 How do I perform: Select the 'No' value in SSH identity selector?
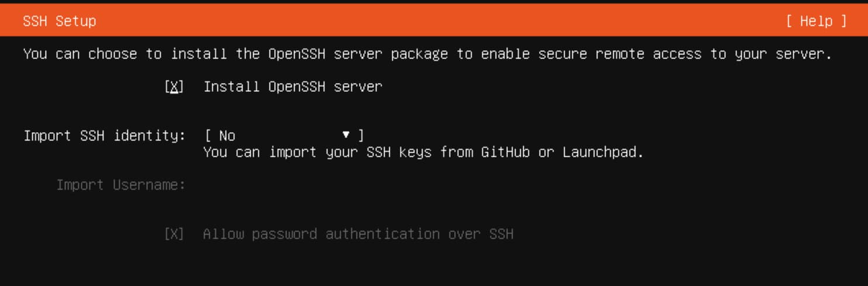tap(227, 136)
